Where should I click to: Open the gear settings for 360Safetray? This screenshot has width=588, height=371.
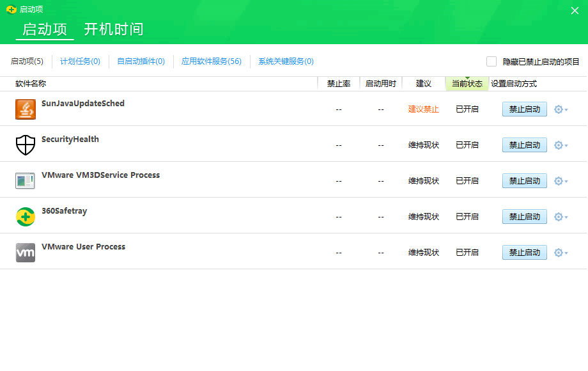(x=558, y=216)
